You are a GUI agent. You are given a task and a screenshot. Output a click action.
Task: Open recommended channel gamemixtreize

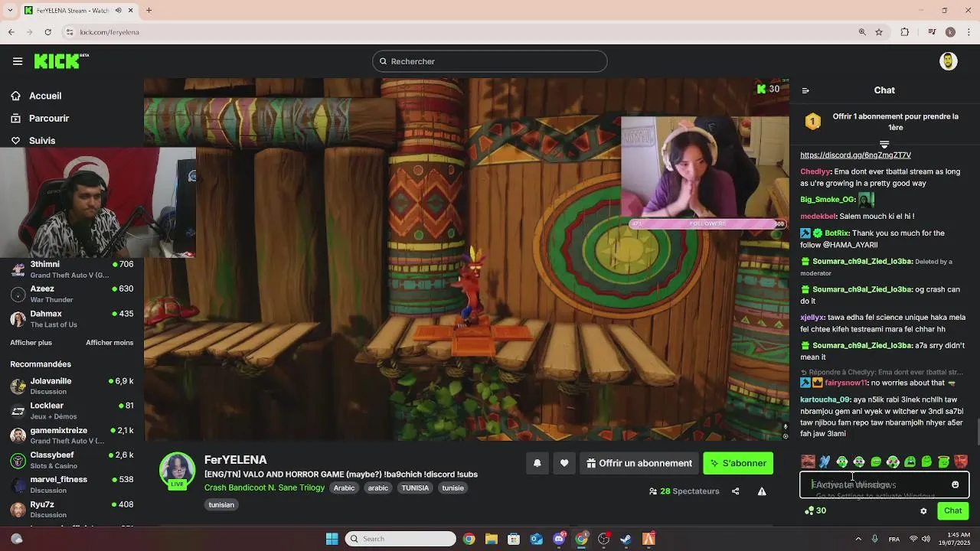[72, 435]
